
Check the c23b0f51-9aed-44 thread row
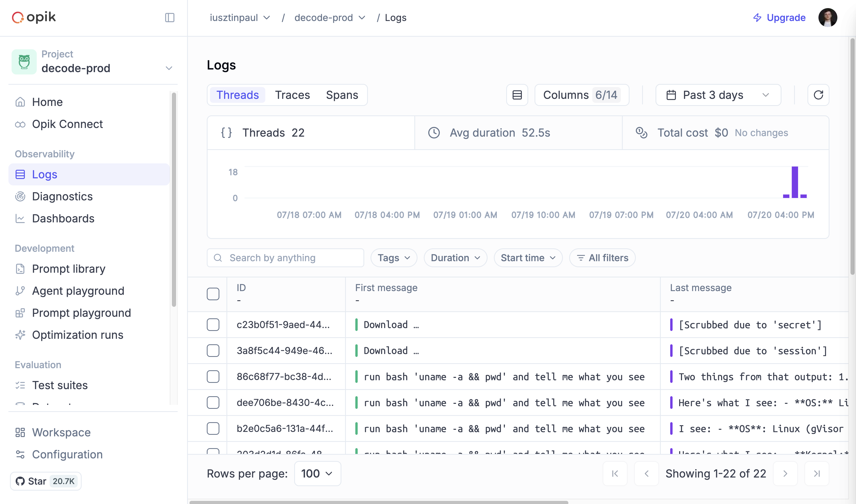tap(213, 325)
